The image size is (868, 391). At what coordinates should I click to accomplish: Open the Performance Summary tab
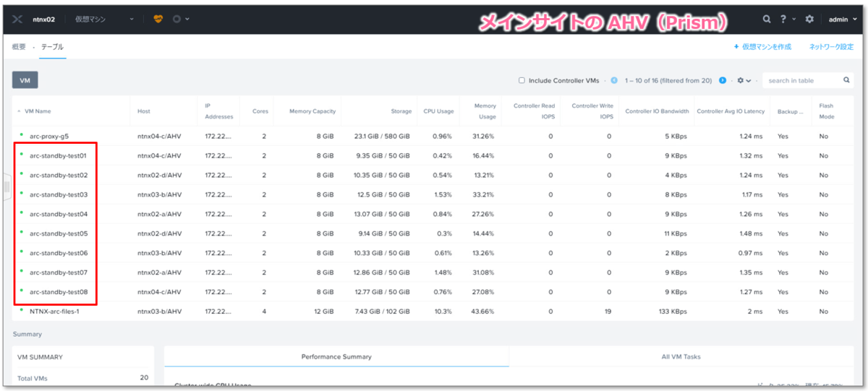tap(336, 356)
